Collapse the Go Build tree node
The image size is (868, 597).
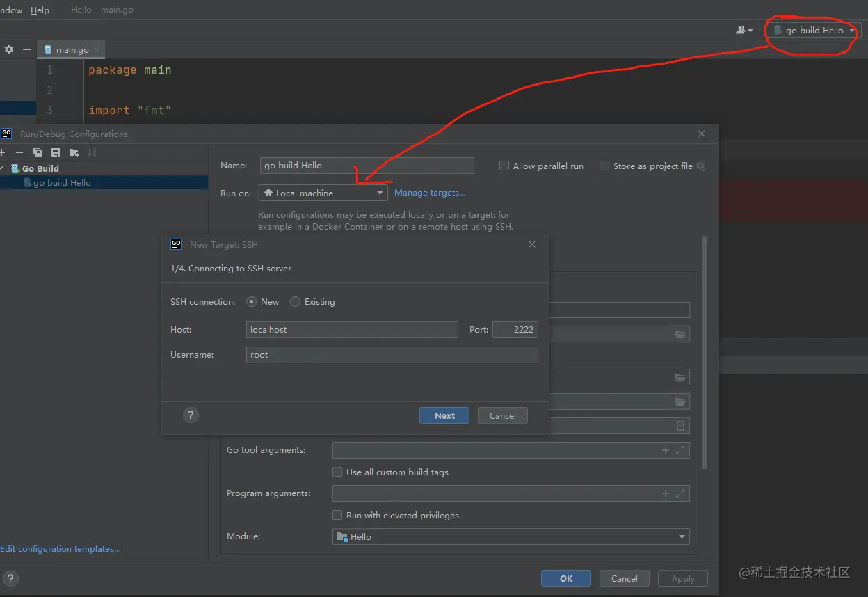click(x=2, y=168)
